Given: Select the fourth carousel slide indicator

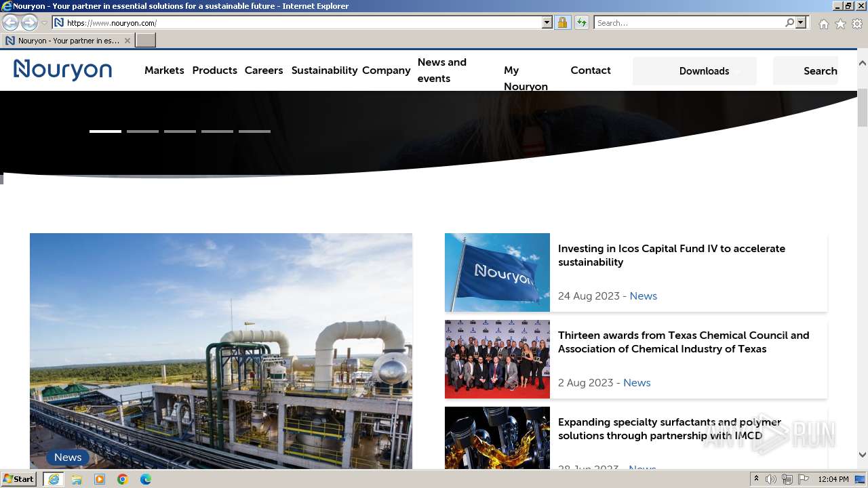Looking at the screenshot, I should [x=217, y=131].
